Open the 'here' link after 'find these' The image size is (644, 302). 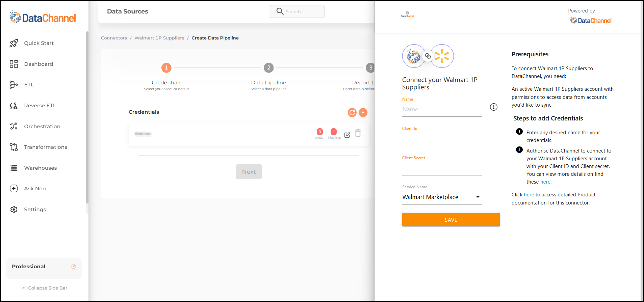point(545,182)
